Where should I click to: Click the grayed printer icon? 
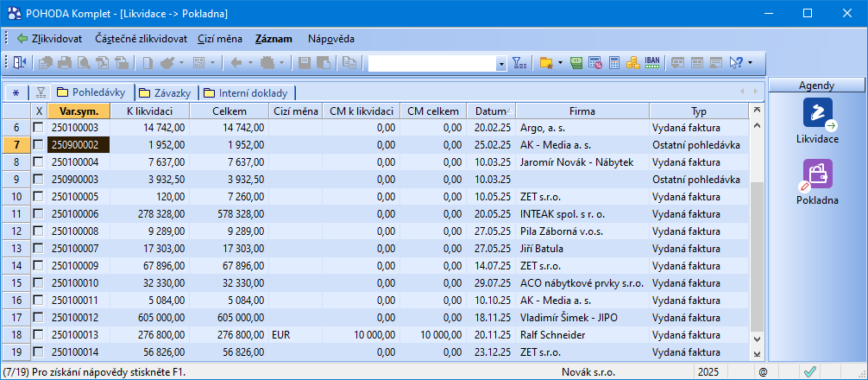[x=66, y=63]
